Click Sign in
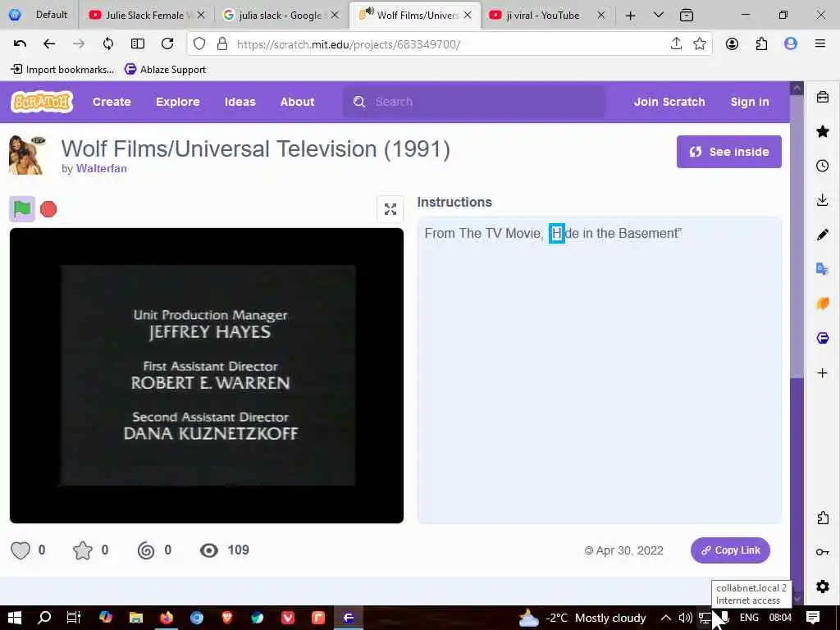Viewport: 840px width, 630px height. (750, 102)
